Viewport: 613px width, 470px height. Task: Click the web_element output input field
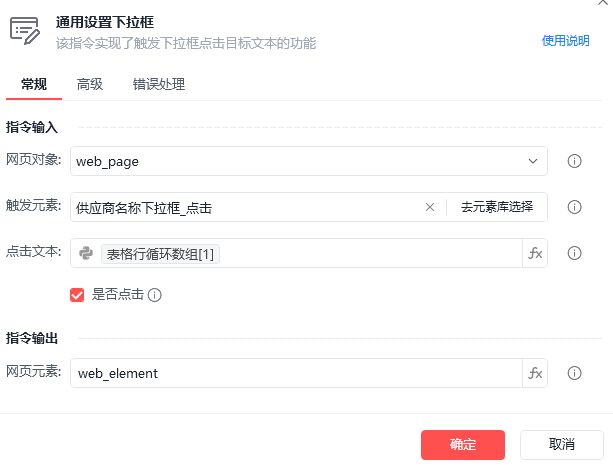point(296,373)
